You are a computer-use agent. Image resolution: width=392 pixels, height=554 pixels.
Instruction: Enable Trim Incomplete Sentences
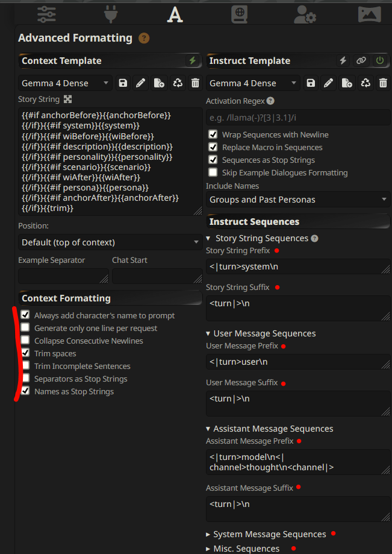click(x=25, y=366)
